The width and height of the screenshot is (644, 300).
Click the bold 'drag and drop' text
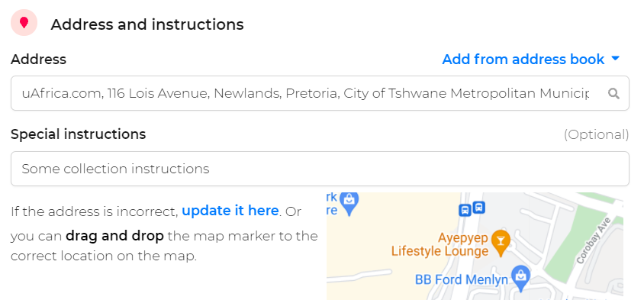[x=114, y=237]
